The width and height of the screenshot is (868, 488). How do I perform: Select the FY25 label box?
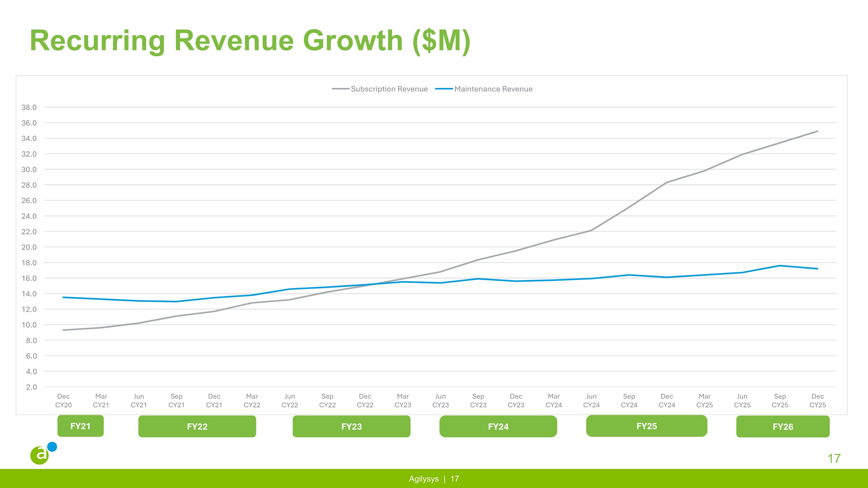pyautogui.click(x=646, y=426)
